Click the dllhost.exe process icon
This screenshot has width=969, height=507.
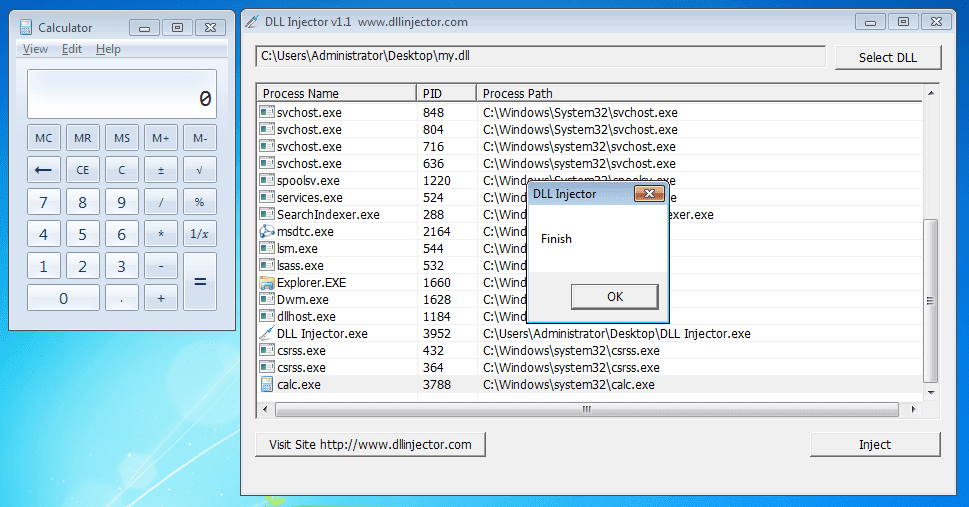pos(266,317)
